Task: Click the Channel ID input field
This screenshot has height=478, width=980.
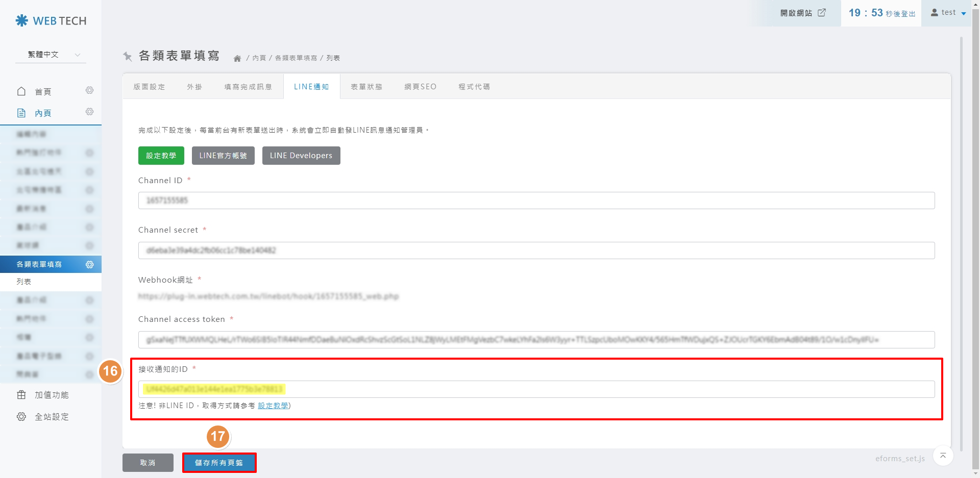Action: point(536,200)
